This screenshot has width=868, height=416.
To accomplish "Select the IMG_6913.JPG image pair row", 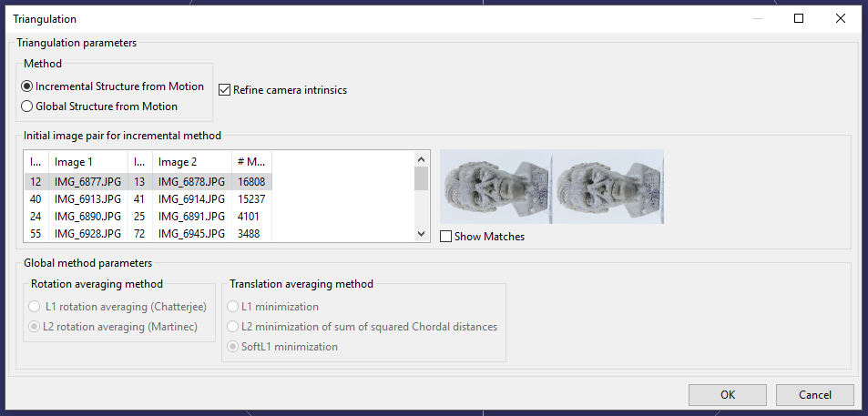I will point(146,198).
